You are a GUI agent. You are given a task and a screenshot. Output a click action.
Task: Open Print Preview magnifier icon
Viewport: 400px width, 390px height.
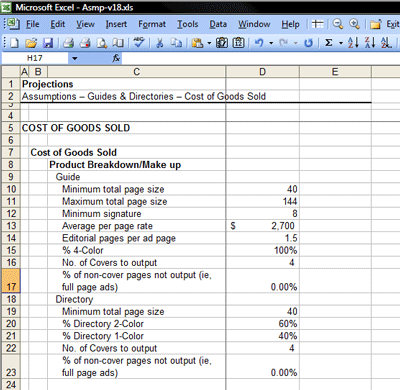102,43
